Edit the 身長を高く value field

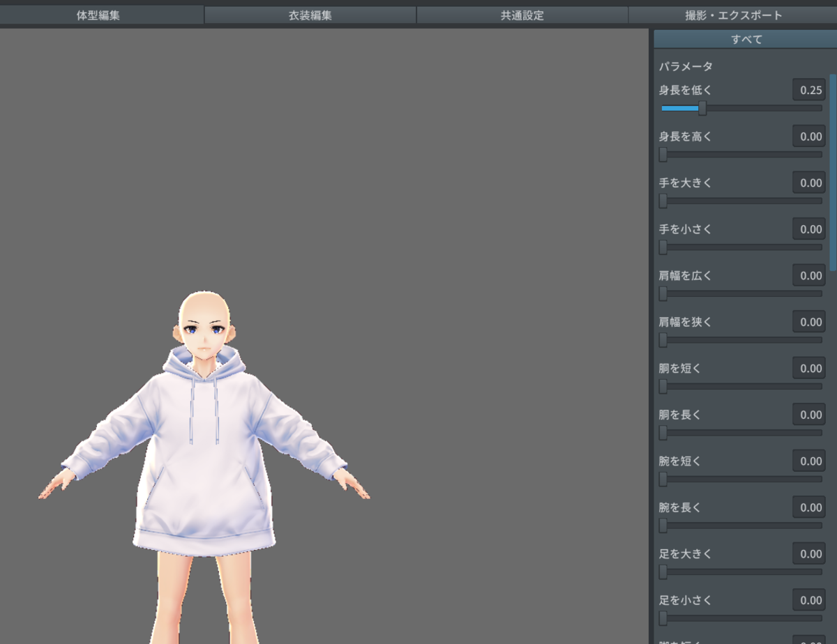(x=809, y=137)
